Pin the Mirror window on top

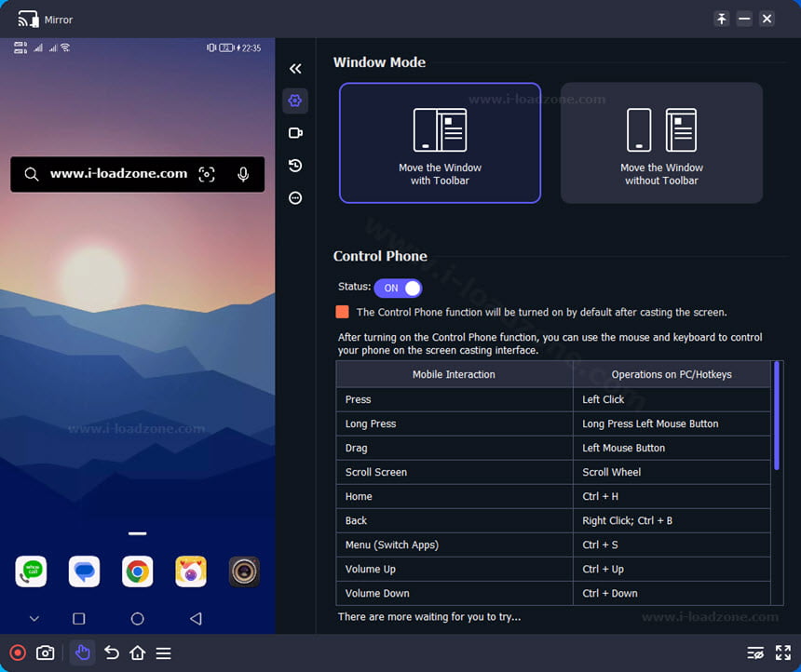click(x=721, y=19)
